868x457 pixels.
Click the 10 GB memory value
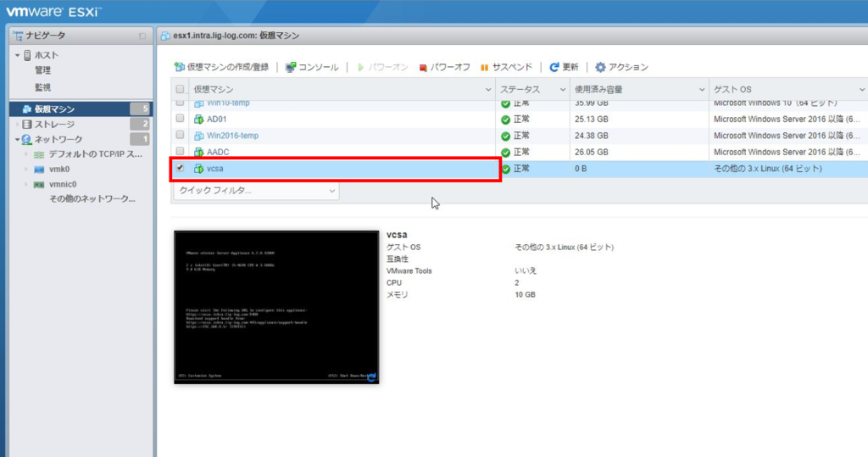(x=525, y=295)
